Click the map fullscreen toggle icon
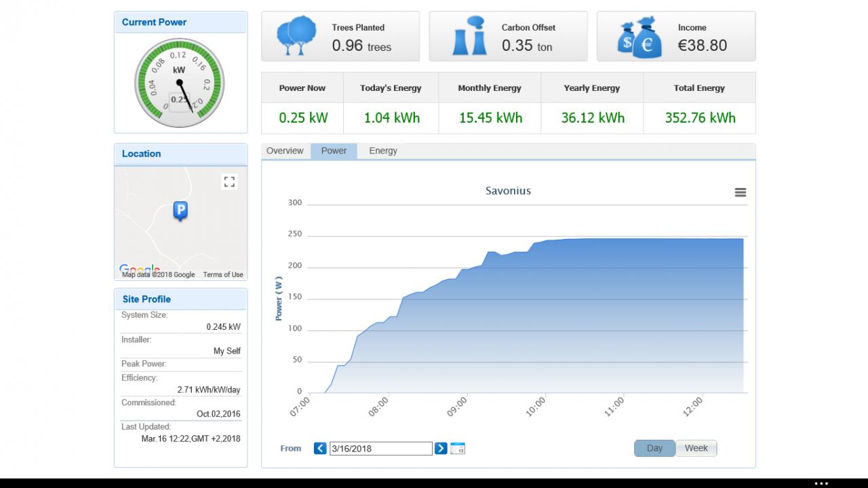This screenshot has height=488, width=868. click(x=229, y=181)
